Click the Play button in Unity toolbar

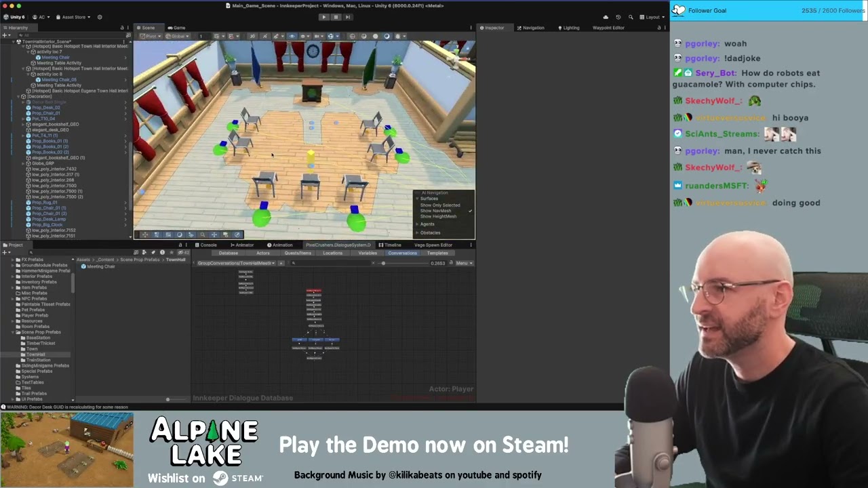(323, 17)
